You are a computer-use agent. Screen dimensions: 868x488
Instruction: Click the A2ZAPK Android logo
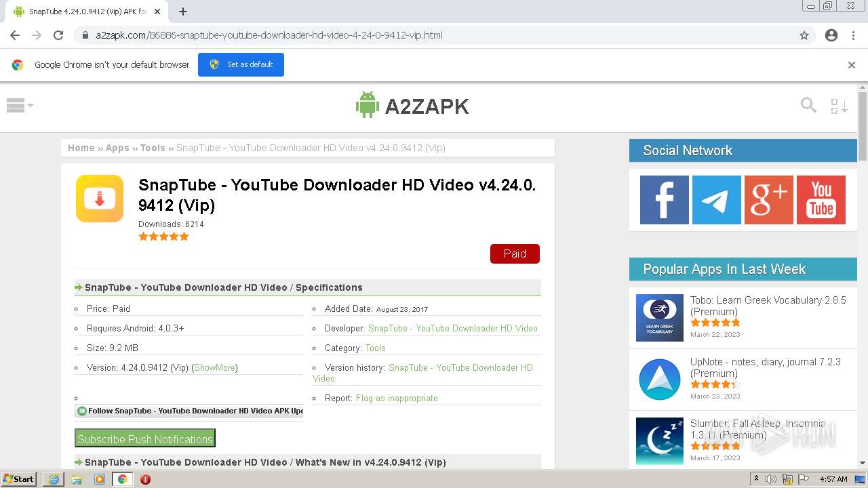(x=412, y=106)
